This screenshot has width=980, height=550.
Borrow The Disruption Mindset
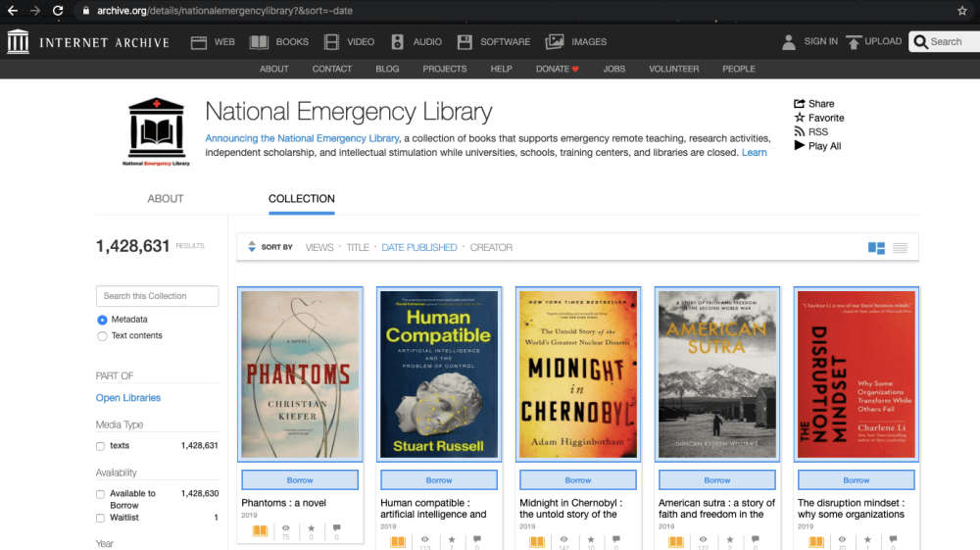coord(857,480)
